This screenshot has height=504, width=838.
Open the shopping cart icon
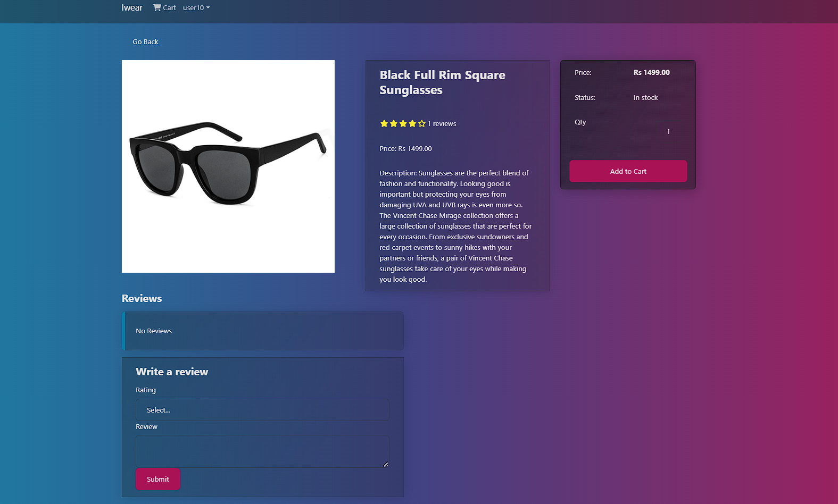click(157, 7)
